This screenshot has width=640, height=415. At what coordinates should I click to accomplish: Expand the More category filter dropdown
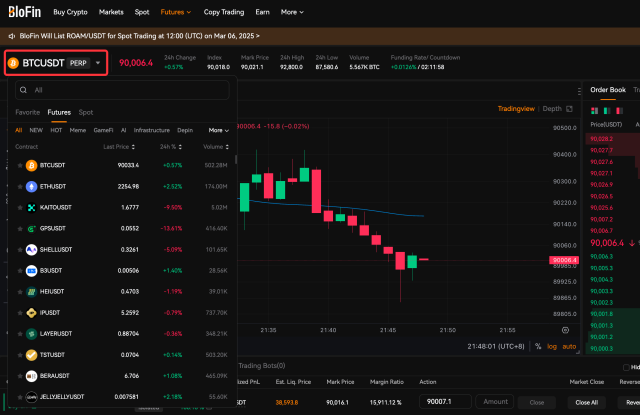tap(218, 130)
